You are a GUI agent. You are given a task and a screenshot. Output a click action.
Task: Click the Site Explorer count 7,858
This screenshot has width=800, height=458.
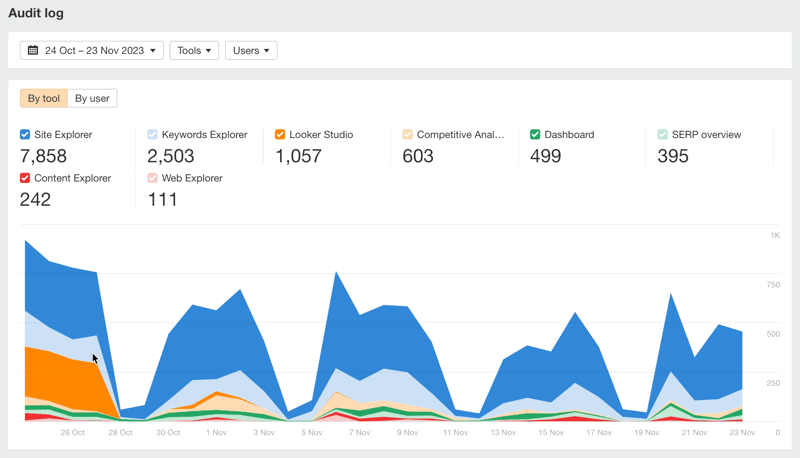tap(44, 156)
